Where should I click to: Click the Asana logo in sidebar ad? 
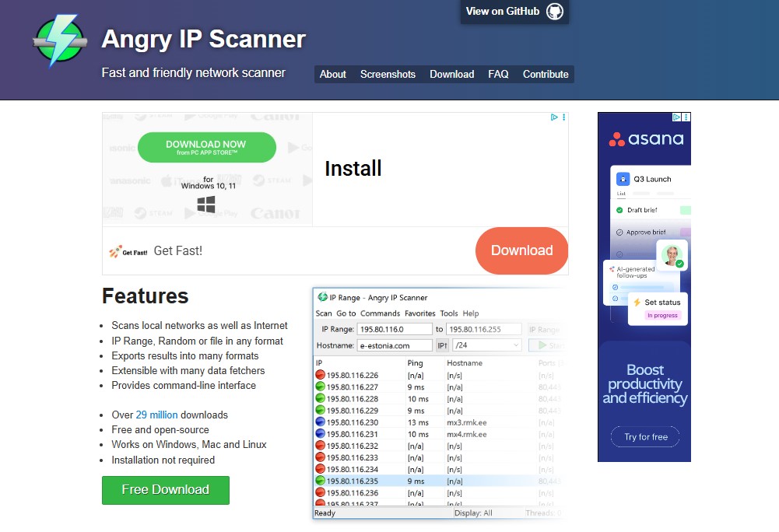pyautogui.click(x=646, y=139)
